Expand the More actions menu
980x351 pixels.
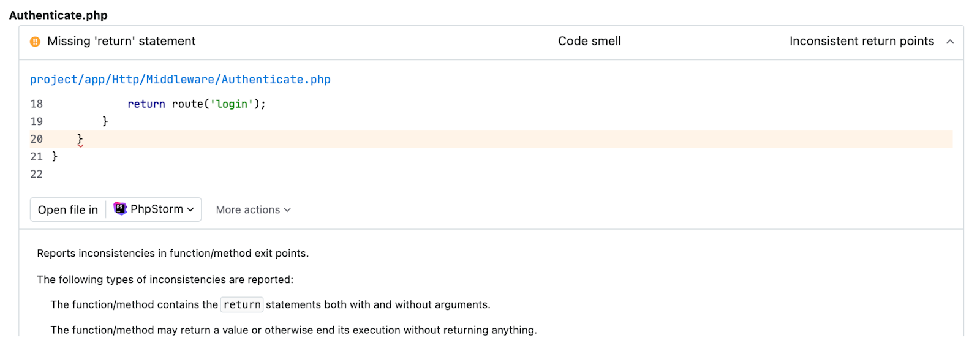(x=253, y=209)
